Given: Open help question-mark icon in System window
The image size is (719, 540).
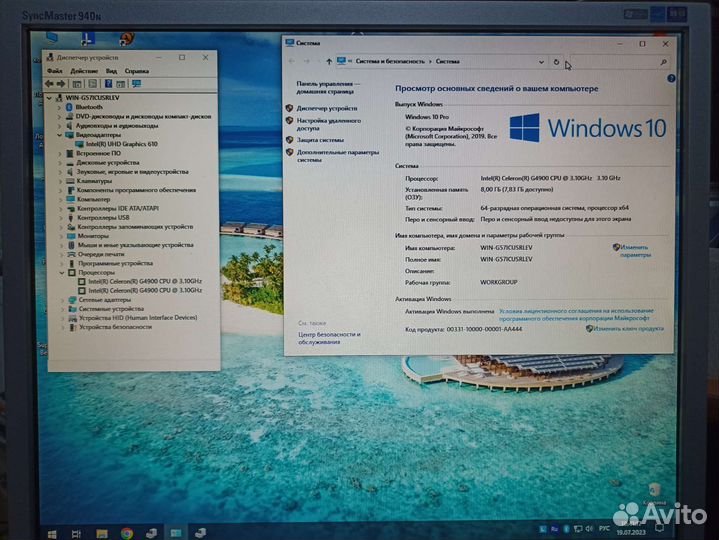Looking at the screenshot, I should [x=671, y=78].
